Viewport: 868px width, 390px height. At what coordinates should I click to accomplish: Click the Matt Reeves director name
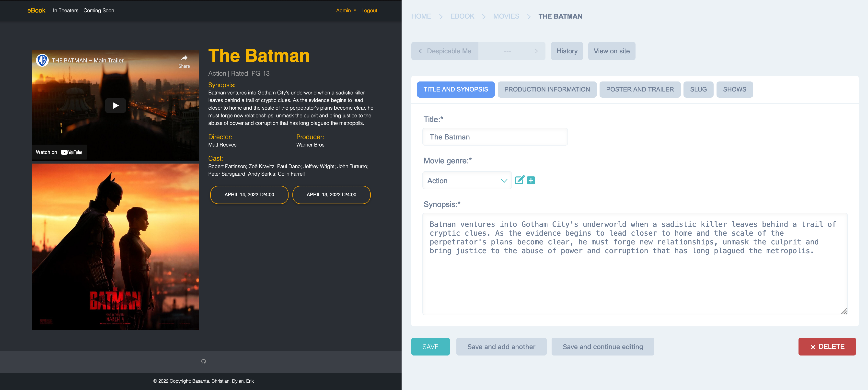(x=222, y=145)
